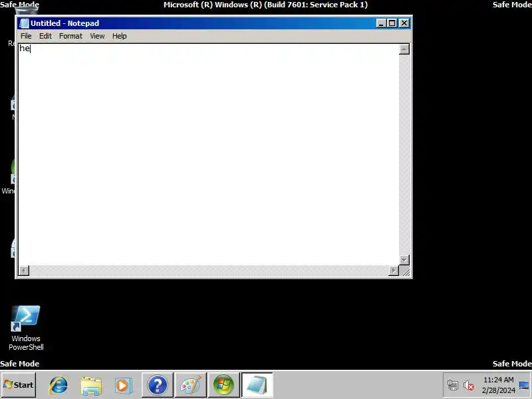
Task: Launch Windows Media Player from taskbar
Action: (123, 386)
